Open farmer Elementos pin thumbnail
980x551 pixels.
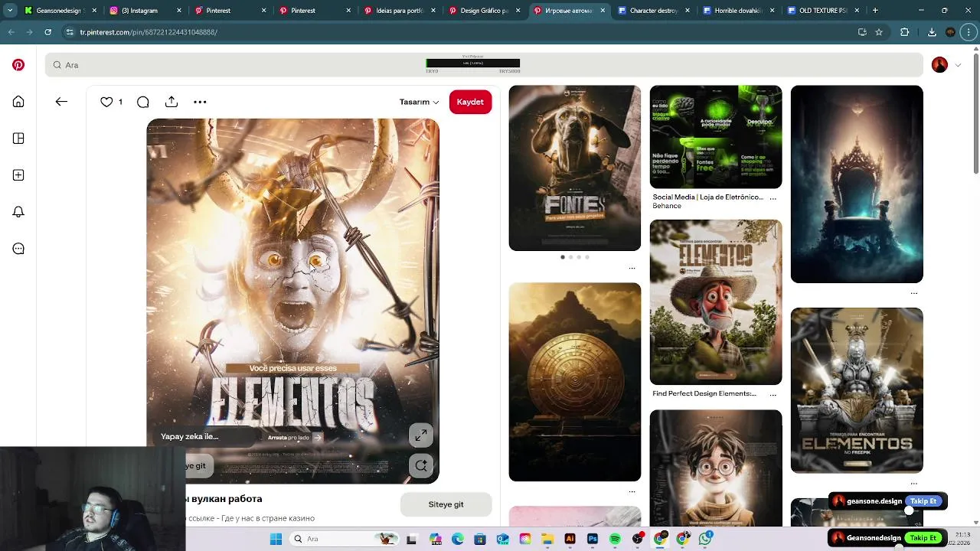pos(716,302)
